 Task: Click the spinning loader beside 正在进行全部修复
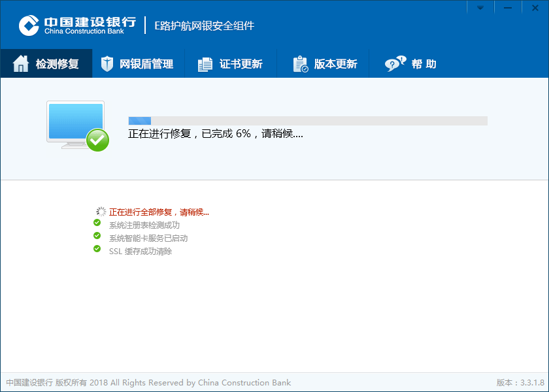101,211
